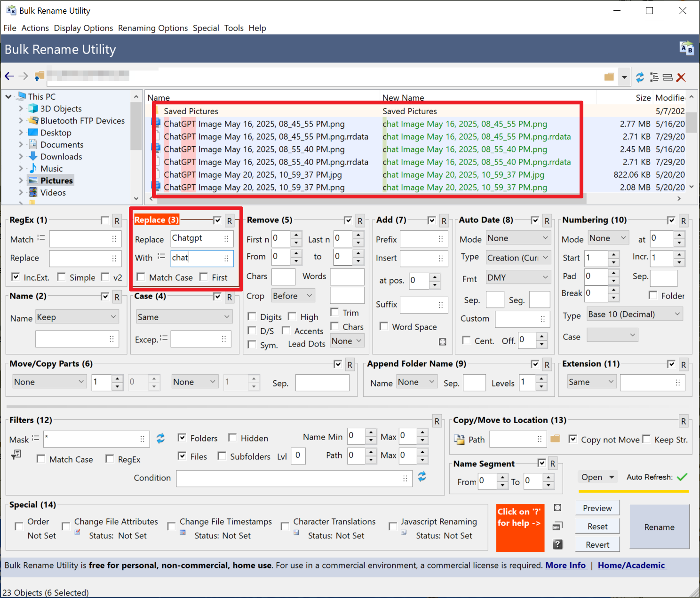Open the Renaming Options menu
Screen dimensions: 700x598
[x=153, y=28]
